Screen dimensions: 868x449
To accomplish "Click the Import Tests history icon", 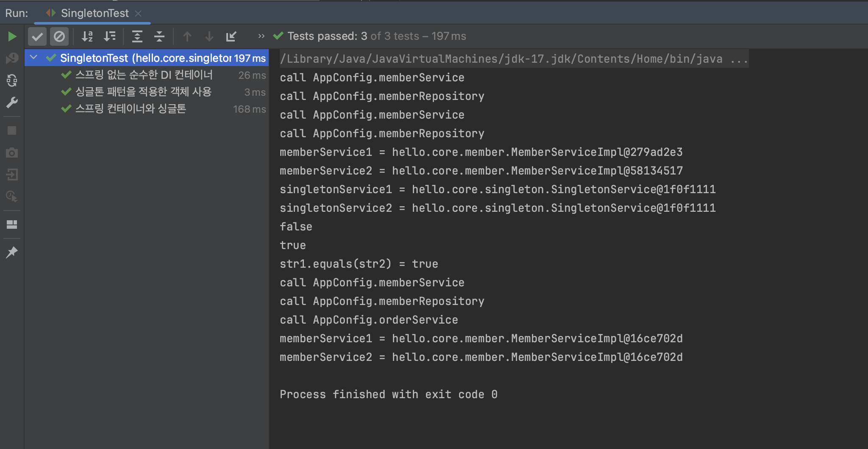I will coord(231,36).
